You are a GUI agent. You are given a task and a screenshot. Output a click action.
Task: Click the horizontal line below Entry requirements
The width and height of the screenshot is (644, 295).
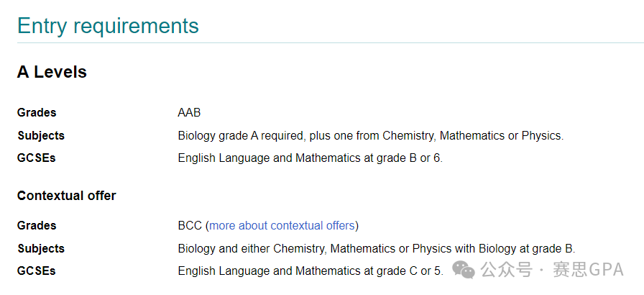tap(331, 42)
